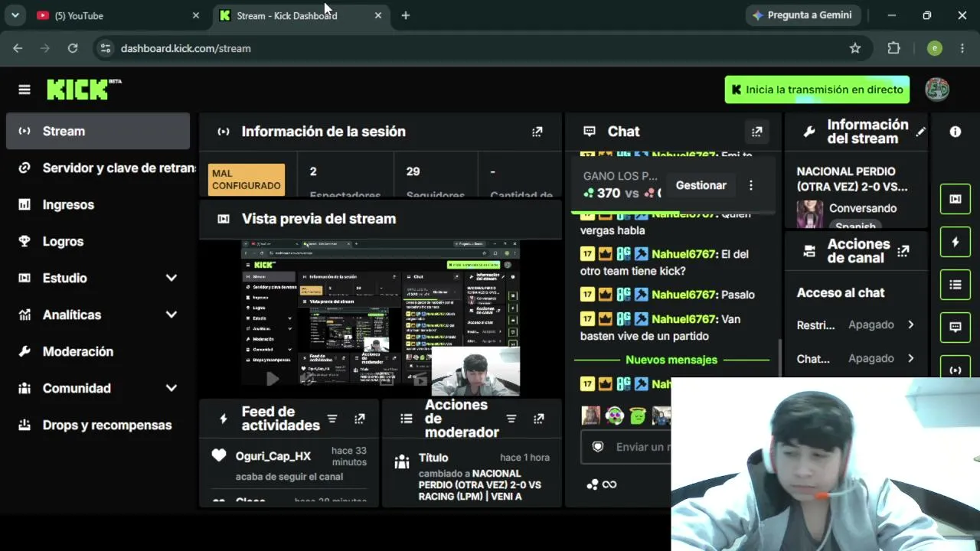Filter the Acciones de moderador list

(511, 419)
